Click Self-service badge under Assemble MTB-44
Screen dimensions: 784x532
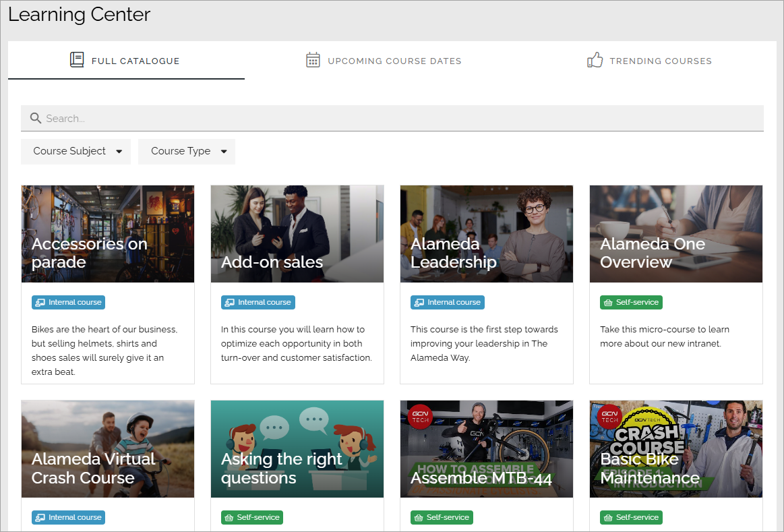point(442,517)
